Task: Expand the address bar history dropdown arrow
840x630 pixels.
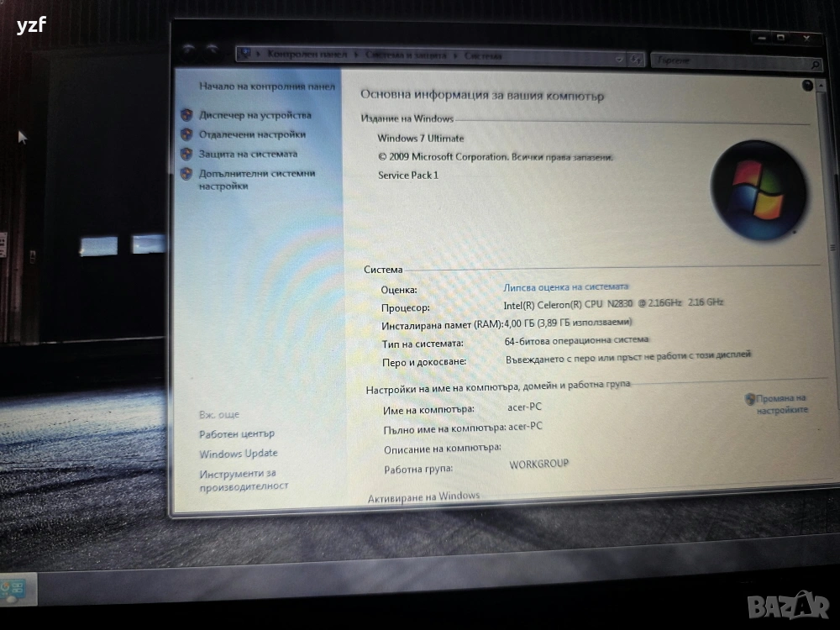Action: [x=620, y=59]
